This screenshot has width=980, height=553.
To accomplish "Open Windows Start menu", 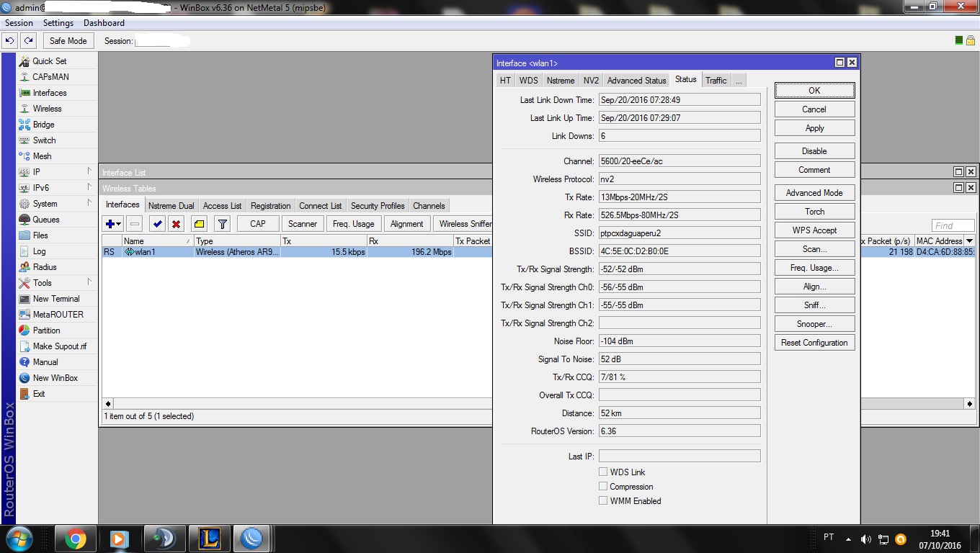I will [19, 539].
